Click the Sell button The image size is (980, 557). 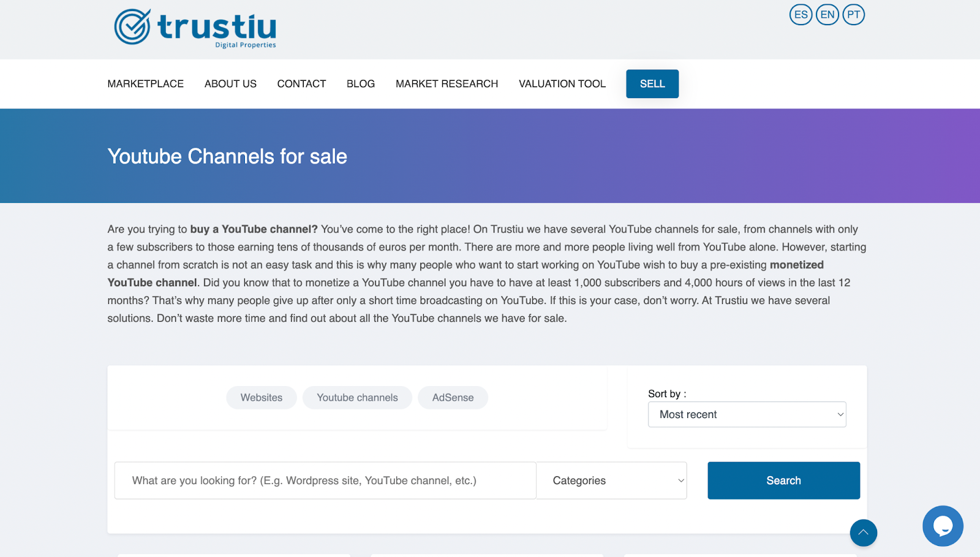[x=652, y=84]
